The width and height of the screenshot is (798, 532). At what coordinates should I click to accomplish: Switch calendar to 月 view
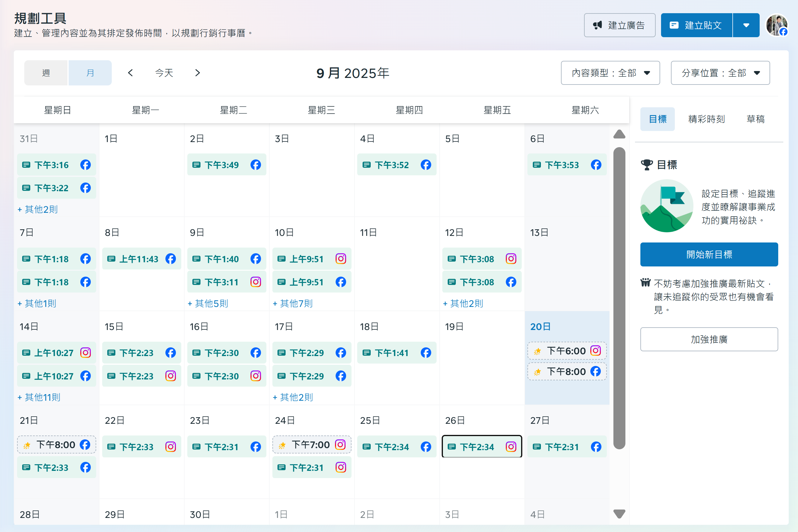(x=90, y=73)
